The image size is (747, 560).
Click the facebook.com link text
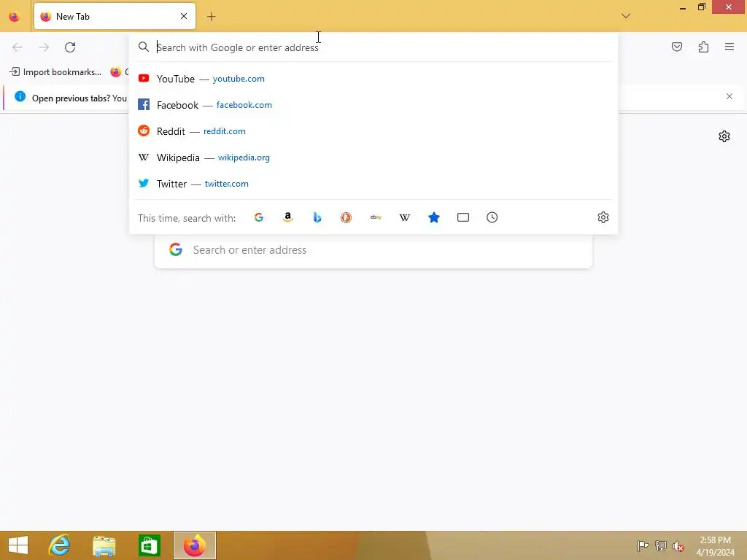[x=244, y=105]
